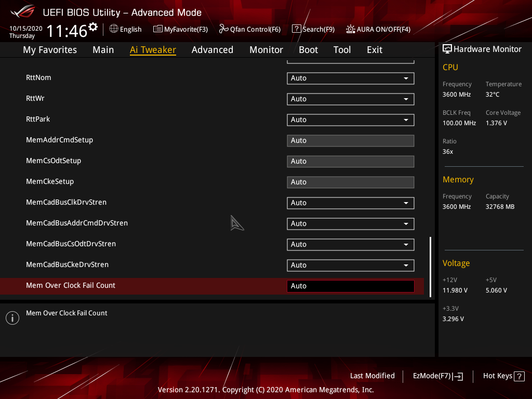Select MemCkeSetup label

(49, 181)
